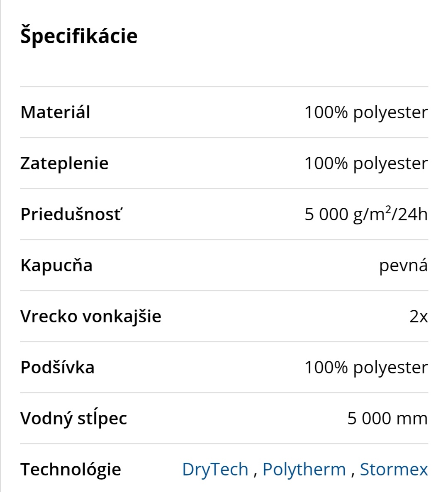Select the Materiál row label
448x492 pixels.
(55, 112)
